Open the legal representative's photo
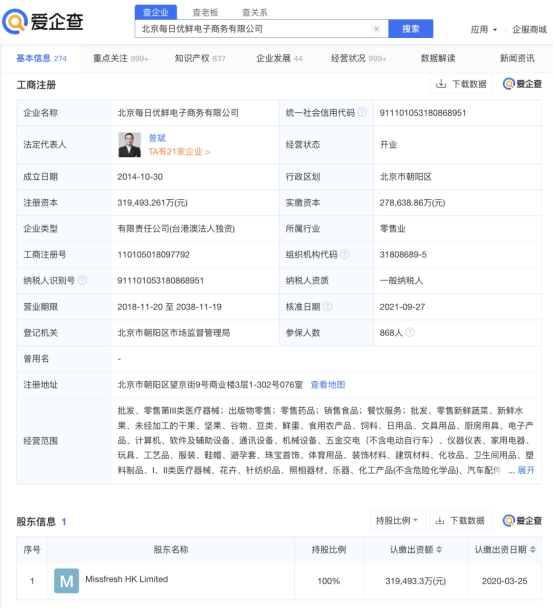Screen dimensions: 554x609 [x=129, y=144]
